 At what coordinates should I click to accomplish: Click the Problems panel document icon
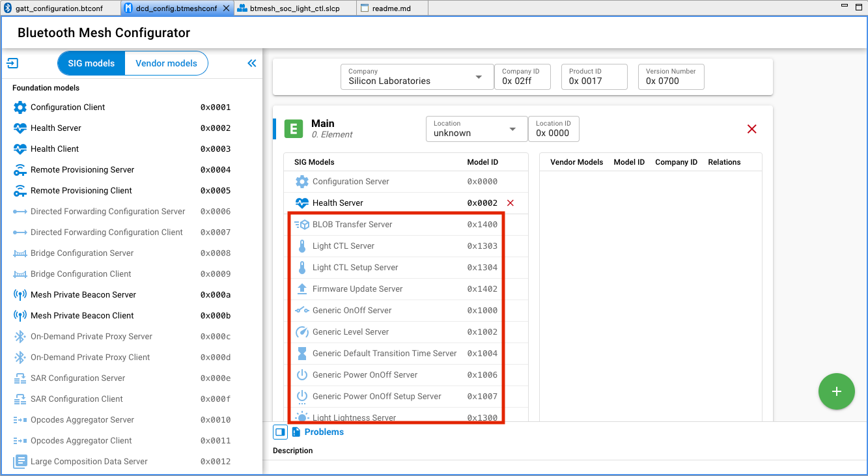point(298,432)
